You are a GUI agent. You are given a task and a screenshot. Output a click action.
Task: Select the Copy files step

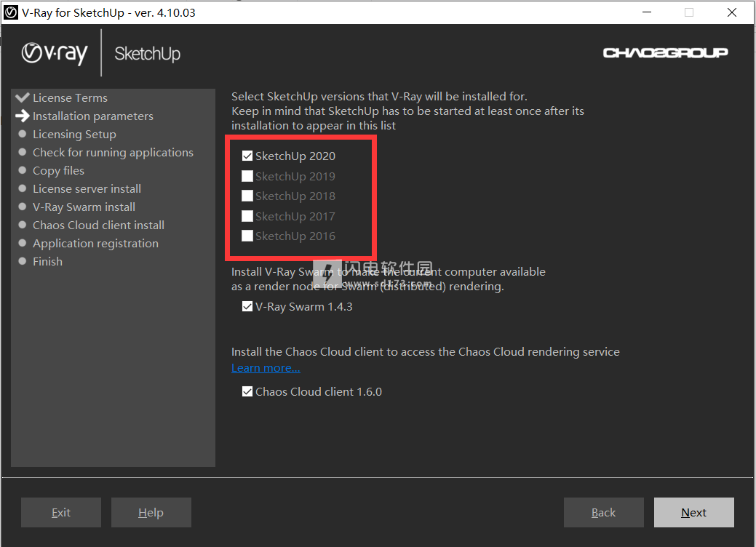58,171
